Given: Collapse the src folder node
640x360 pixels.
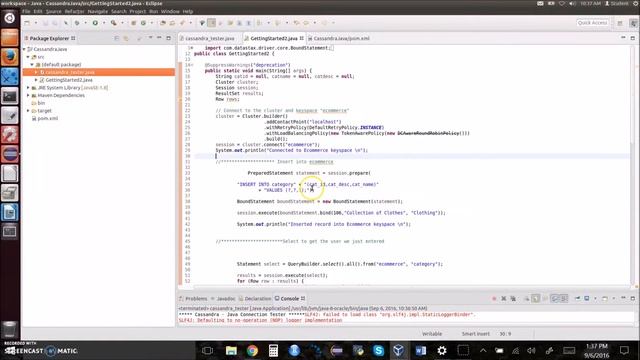Looking at the screenshot, I should click(28, 57).
